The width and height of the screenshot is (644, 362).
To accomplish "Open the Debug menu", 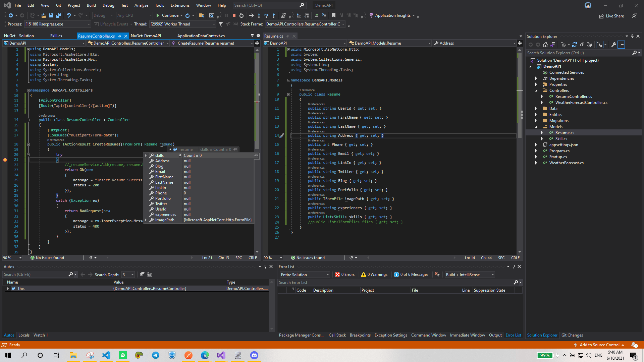I will click(108, 5).
